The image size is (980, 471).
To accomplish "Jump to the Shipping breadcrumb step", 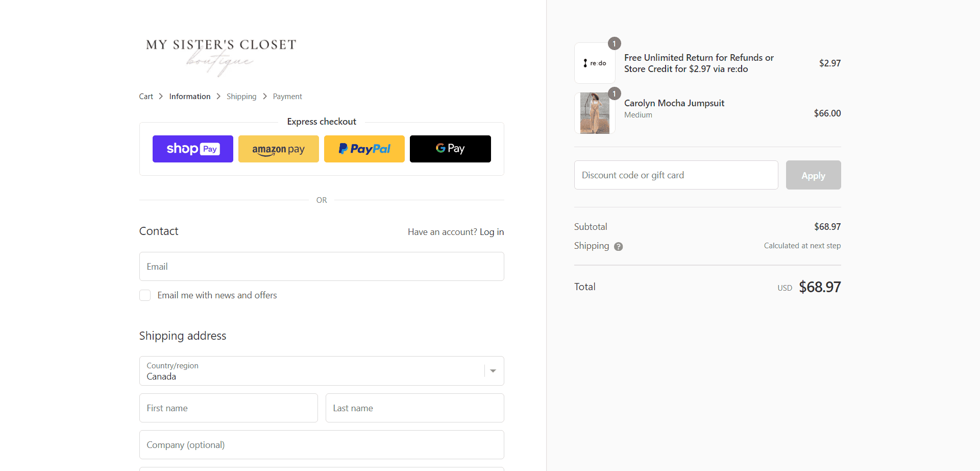I will [x=241, y=97].
